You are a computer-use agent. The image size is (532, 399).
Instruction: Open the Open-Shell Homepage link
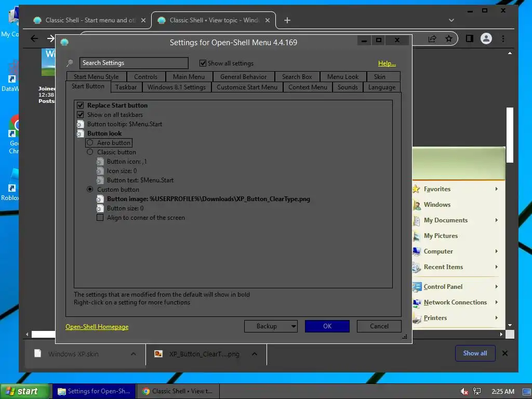(97, 327)
